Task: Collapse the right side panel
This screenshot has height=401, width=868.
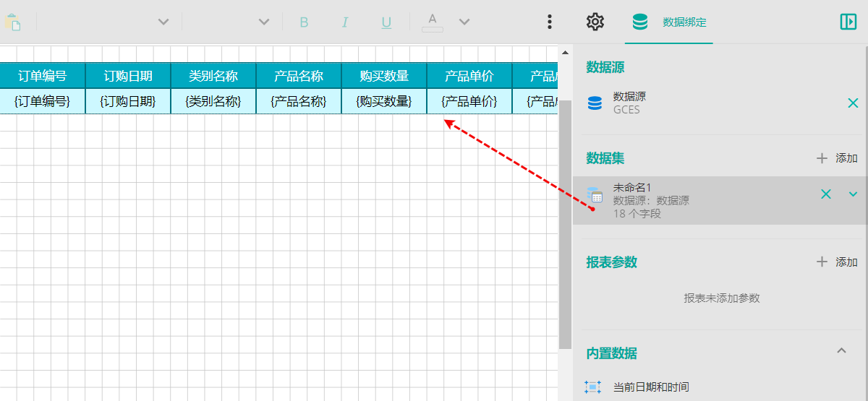Action: point(848,22)
